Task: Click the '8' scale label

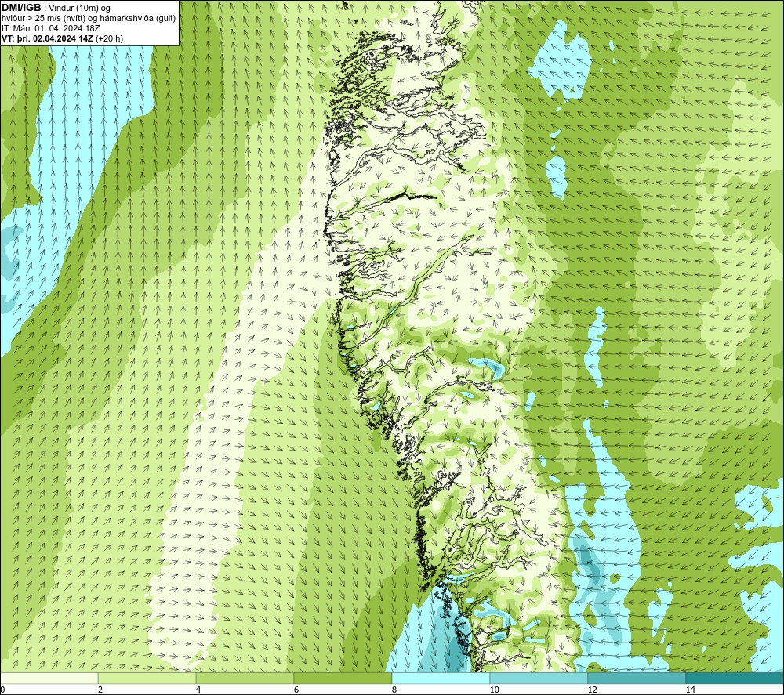Action: [394, 690]
